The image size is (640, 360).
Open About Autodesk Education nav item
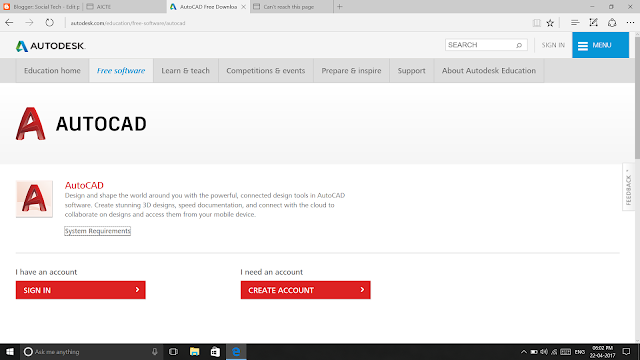coord(489,71)
